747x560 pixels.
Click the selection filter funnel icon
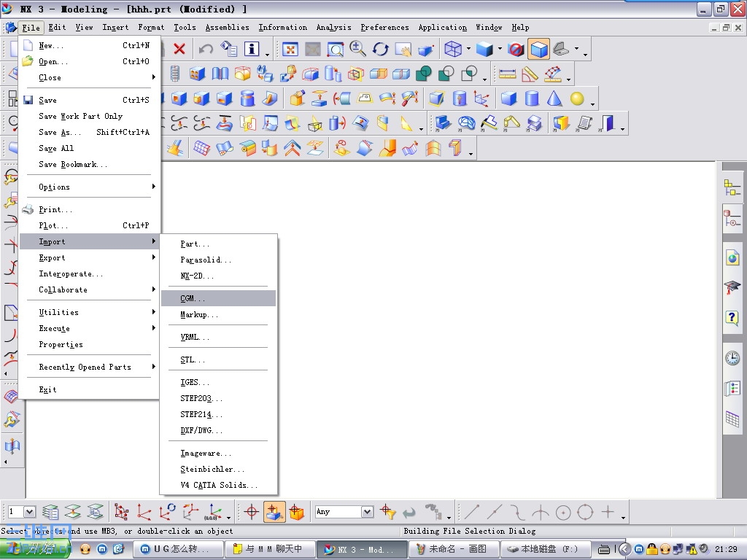387,512
